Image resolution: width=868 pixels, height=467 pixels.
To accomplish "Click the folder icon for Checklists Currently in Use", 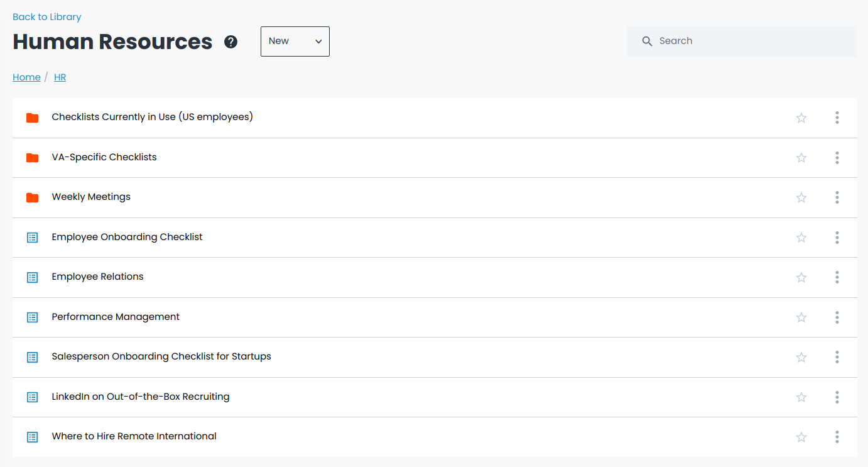I will (33, 118).
